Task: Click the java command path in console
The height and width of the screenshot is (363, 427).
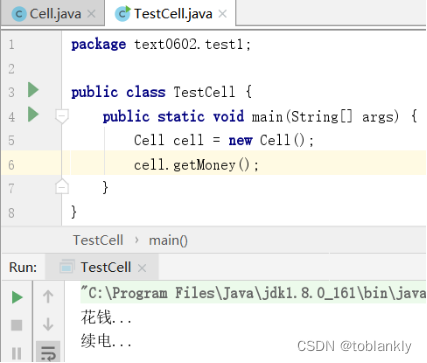Action: (x=253, y=293)
